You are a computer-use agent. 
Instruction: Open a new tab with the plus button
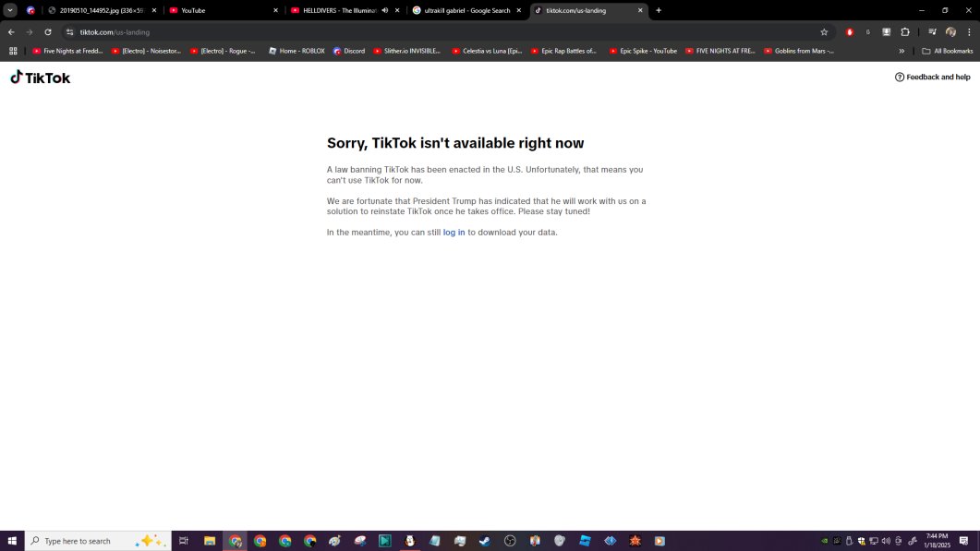659,10
